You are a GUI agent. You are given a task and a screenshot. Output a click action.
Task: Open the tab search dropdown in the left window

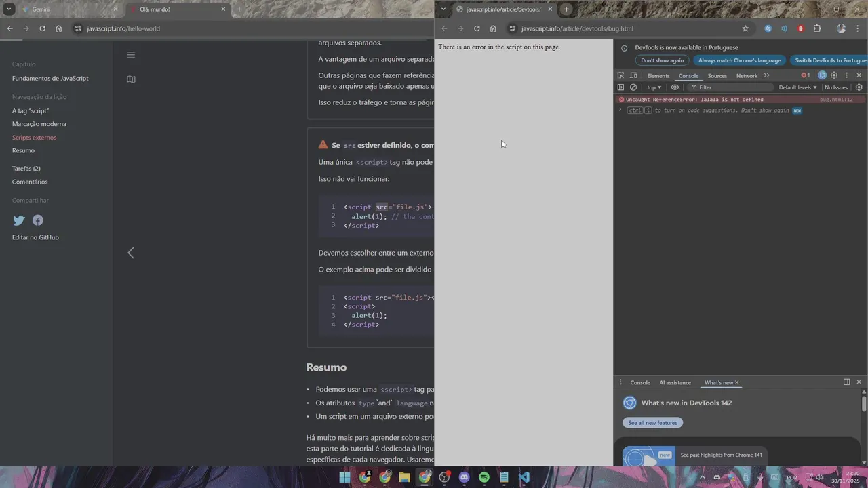(x=9, y=9)
